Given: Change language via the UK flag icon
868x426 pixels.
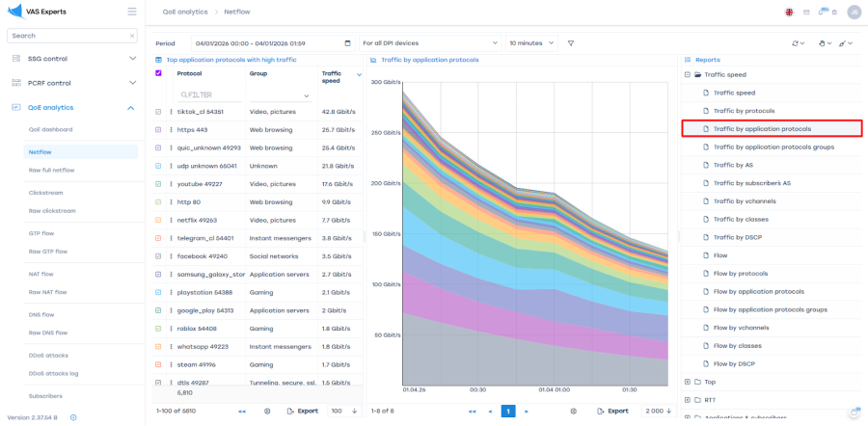Looking at the screenshot, I should click(x=789, y=12).
